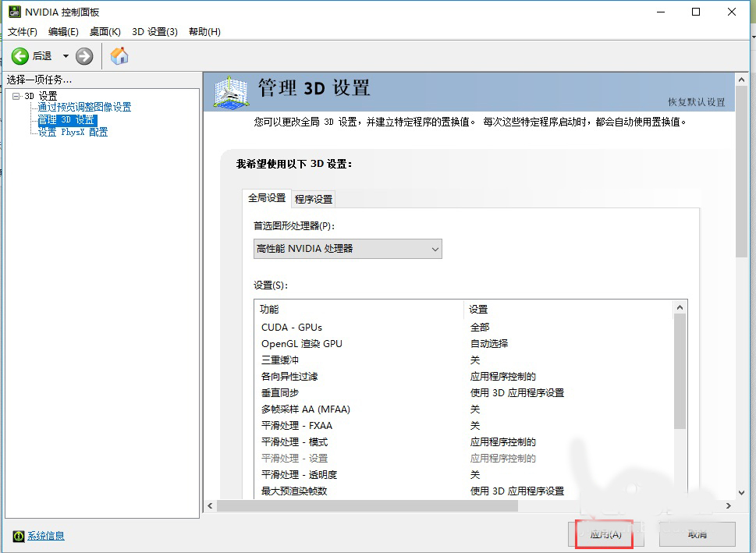Select the 平滑处理 - 模式 row
This screenshot has height=553, width=756.
[463, 442]
